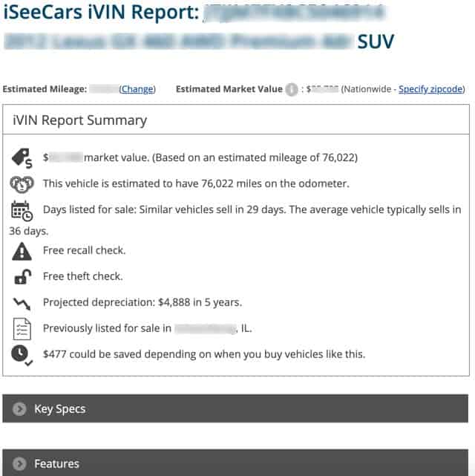
Task: Click the odometer mileage icon
Action: (x=22, y=184)
